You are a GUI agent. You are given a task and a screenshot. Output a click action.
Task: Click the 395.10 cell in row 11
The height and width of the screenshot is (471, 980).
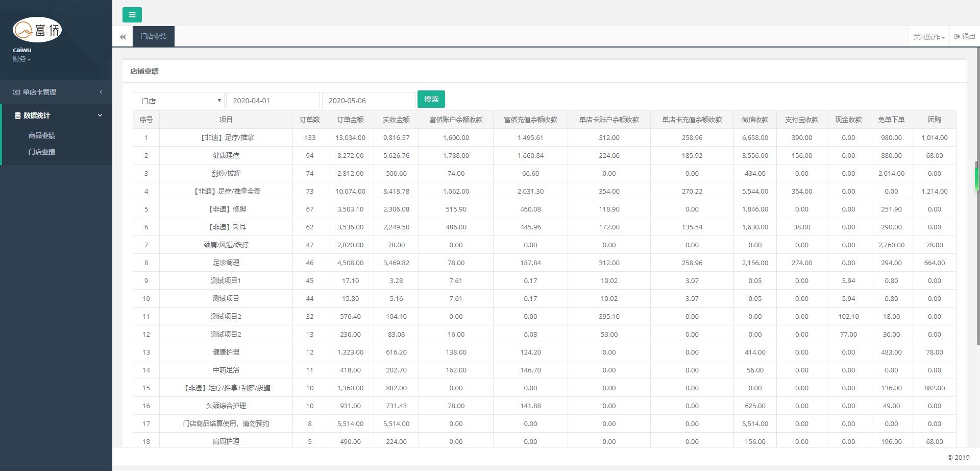coord(609,316)
